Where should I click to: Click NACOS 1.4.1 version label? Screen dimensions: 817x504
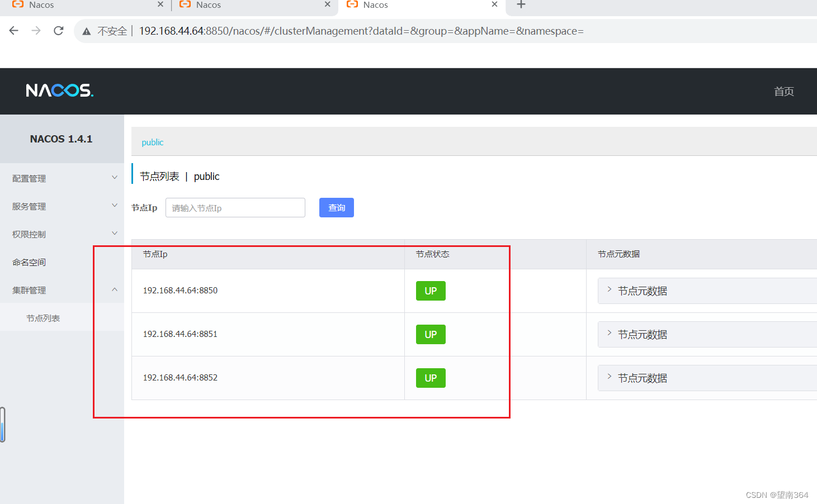coord(62,139)
